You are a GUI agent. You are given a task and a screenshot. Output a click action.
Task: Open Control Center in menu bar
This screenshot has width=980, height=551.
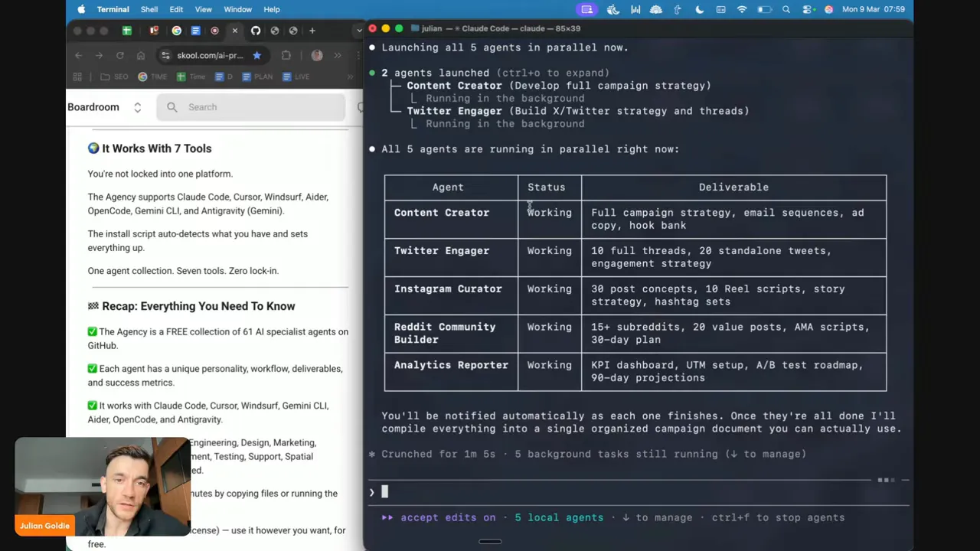[x=808, y=9]
